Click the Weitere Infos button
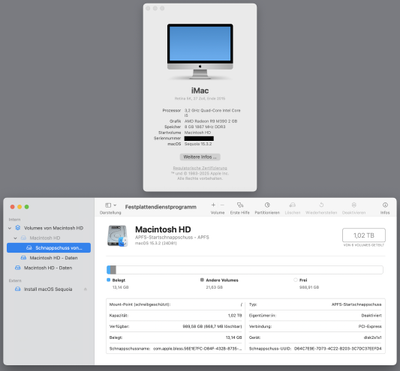The width and height of the screenshot is (400, 371). pyautogui.click(x=200, y=157)
